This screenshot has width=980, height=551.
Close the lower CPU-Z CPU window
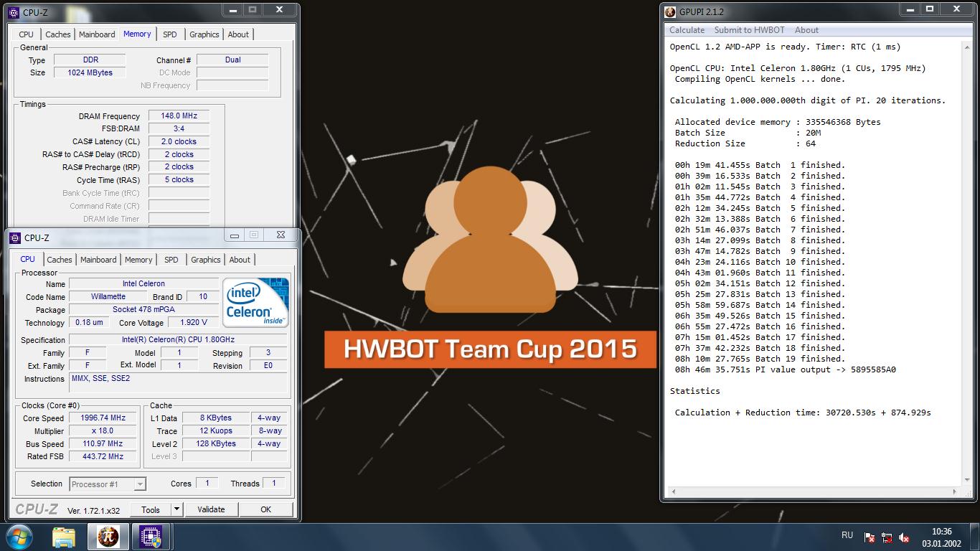(x=280, y=235)
